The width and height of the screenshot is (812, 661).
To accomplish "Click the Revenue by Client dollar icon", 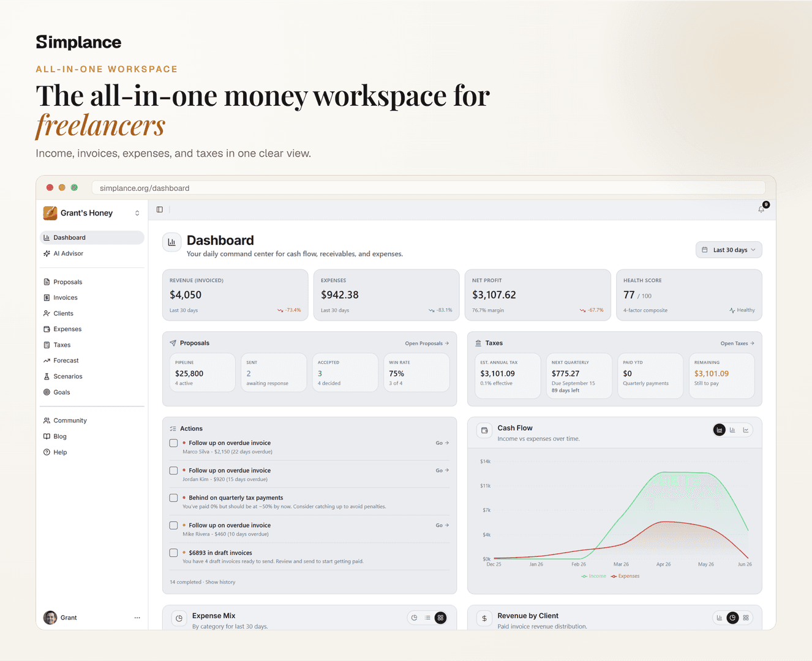I will (484, 618).
